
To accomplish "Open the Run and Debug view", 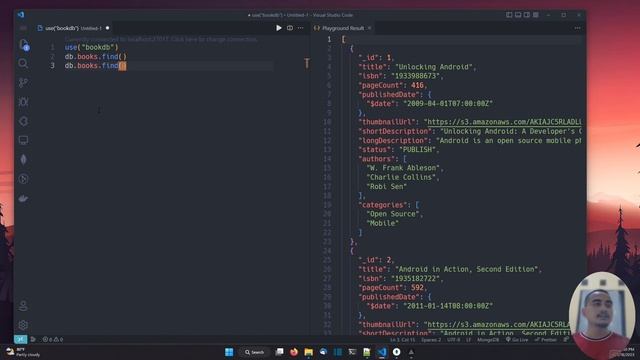I will (23, 102).
